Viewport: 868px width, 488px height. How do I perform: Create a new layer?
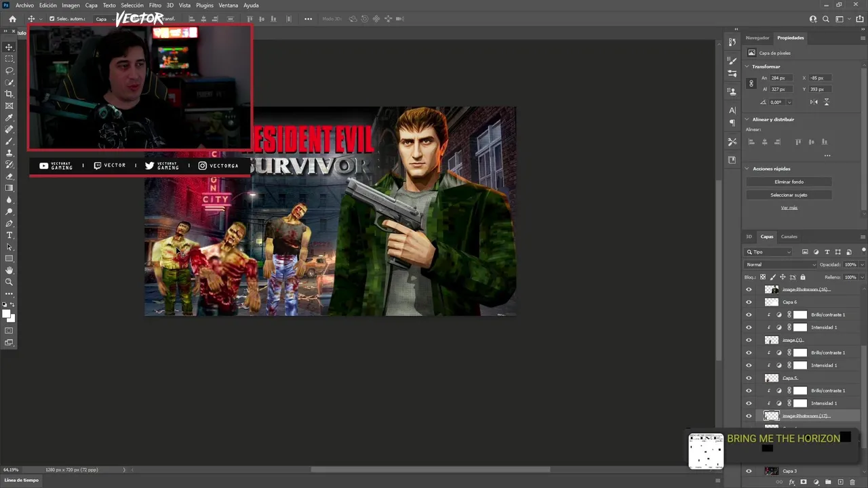pyautogui.click(x=840, y=482)
